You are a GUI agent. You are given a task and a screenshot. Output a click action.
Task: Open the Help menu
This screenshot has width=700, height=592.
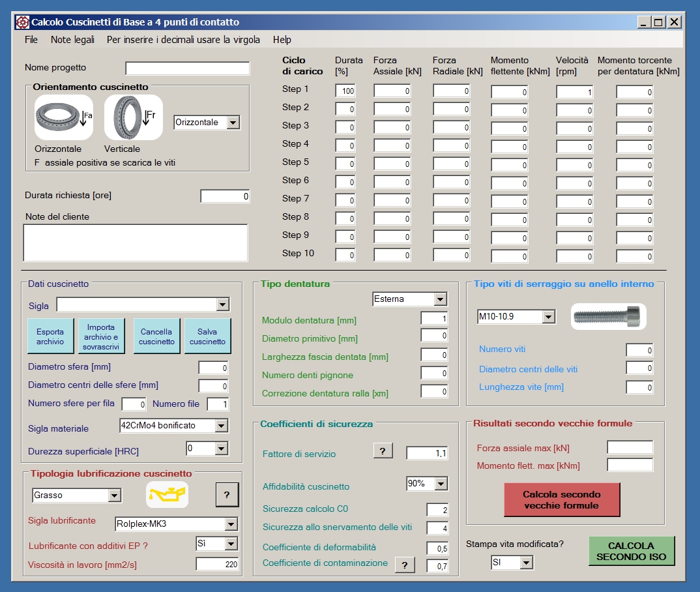coord(282,40)
